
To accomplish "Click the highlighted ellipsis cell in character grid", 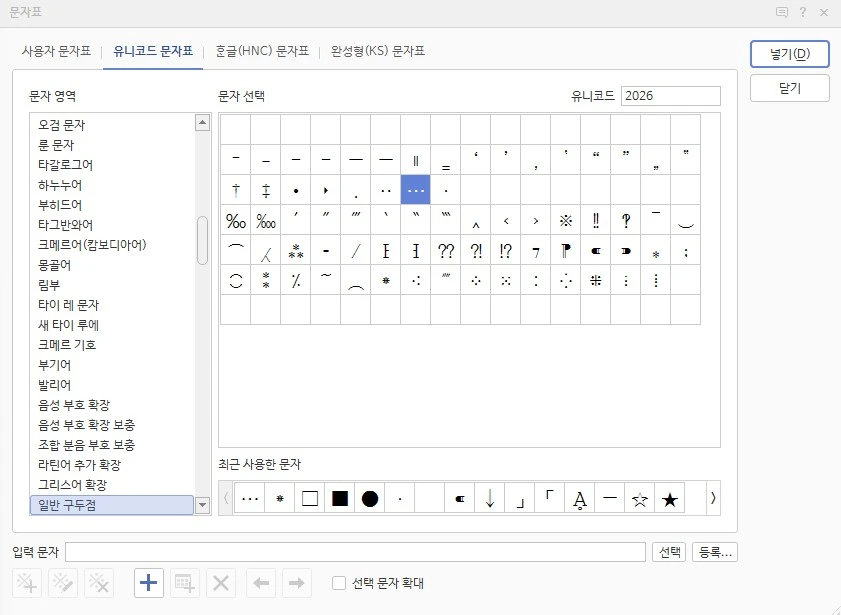I will pyautogui.click(x=415, y=189).
